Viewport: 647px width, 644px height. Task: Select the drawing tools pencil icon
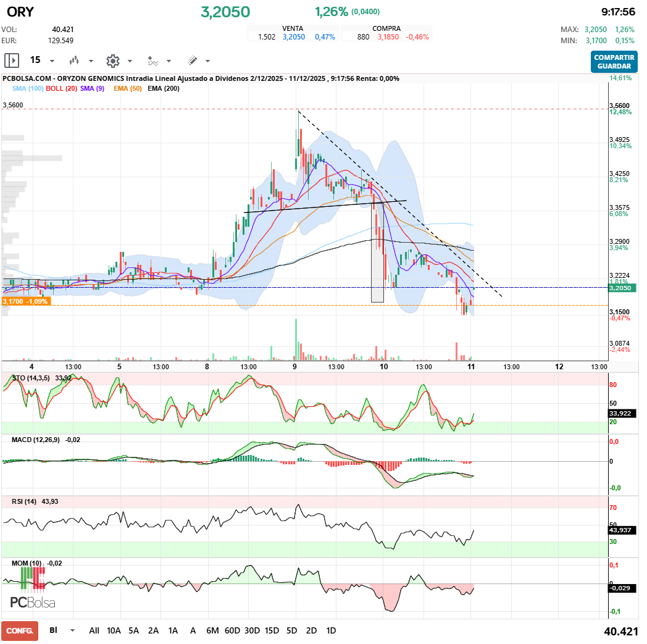tap(193, 61)
